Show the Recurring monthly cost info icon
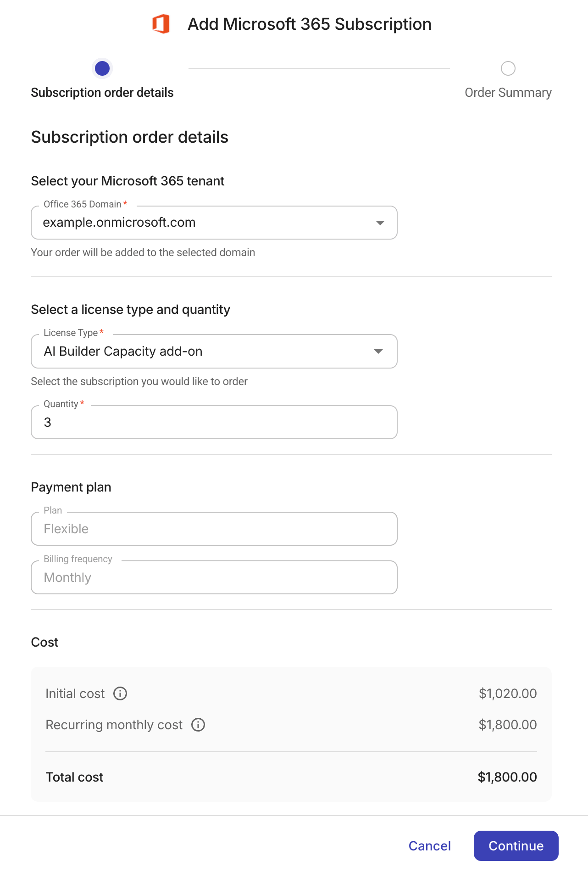588x872 pixels. [198, 725]
